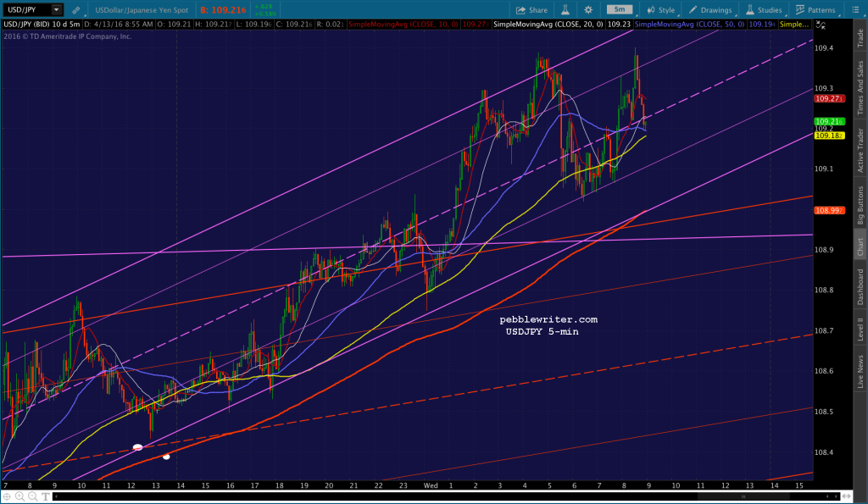Click the scroll right arrows icon at bottom right
The width and height of the screenshot is (868, 504).
(x=847, y=496)
